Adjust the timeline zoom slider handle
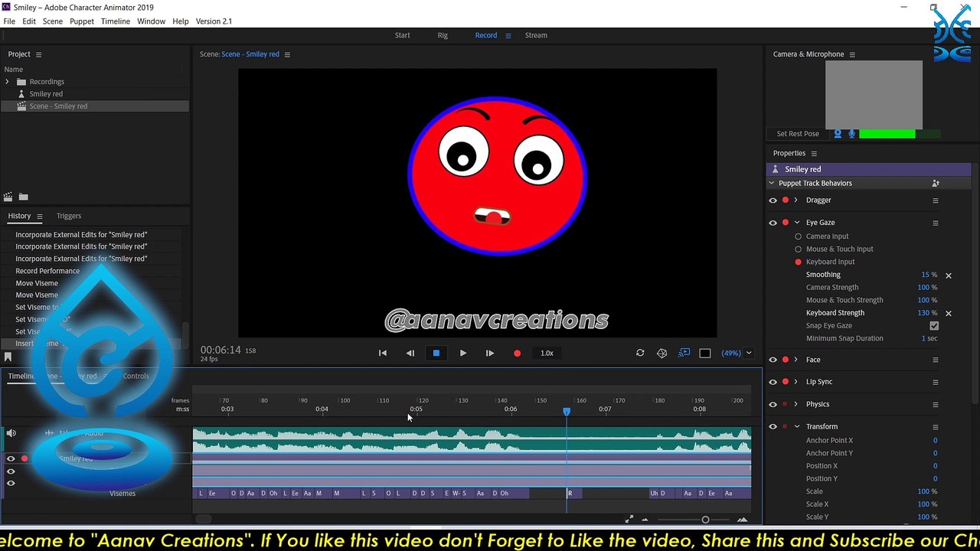 (x=705, y=520)
